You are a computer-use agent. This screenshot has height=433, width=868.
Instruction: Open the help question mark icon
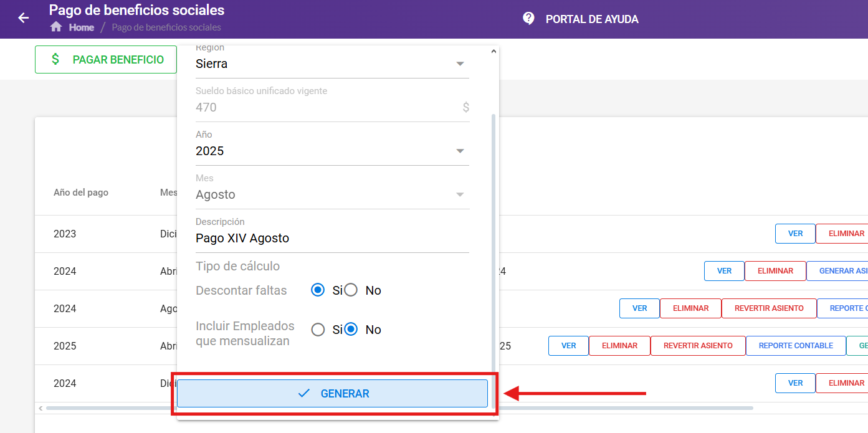click(528, 19)
